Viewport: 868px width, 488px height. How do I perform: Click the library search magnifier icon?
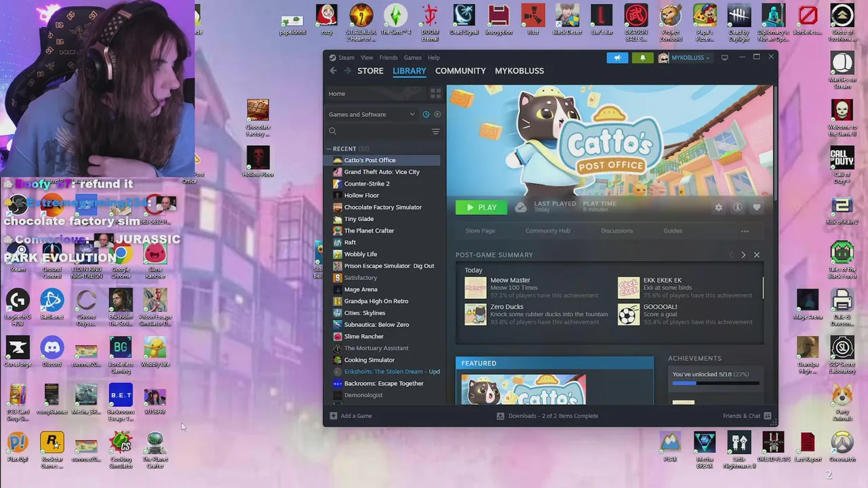pyautogui.click(x=332, y=131)
